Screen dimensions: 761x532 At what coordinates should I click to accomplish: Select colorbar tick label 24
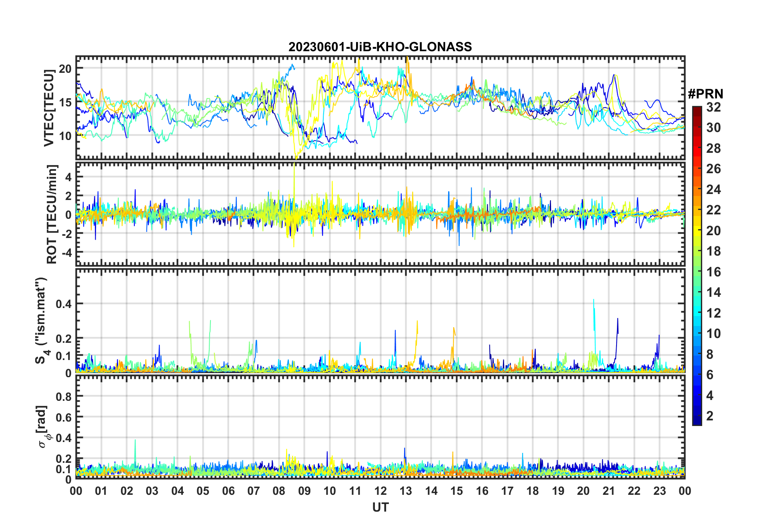(713, 190)
